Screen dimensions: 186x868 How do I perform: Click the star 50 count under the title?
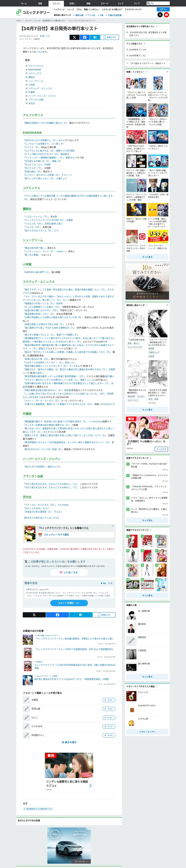pos(42,36)
